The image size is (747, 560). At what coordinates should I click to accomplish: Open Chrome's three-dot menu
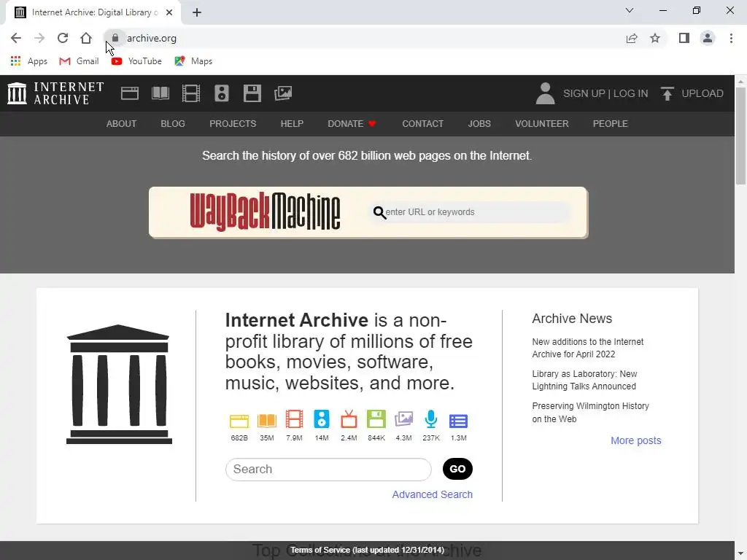[x=731, y=38]
